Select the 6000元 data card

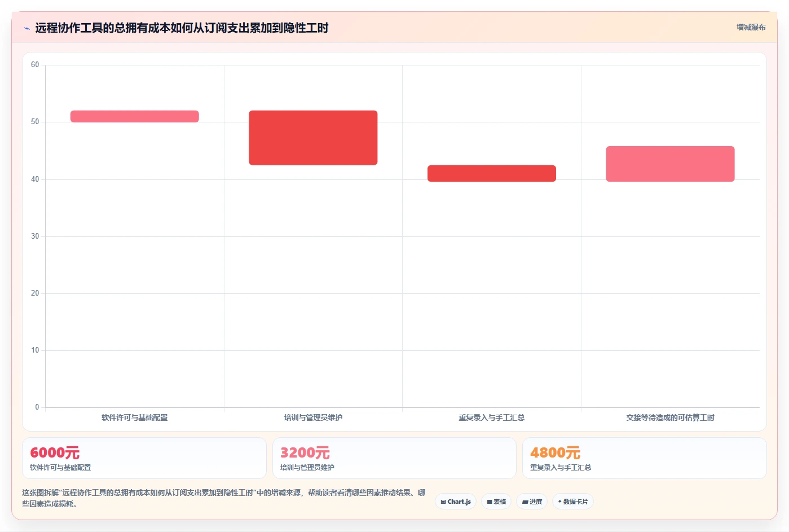[144, 458]
